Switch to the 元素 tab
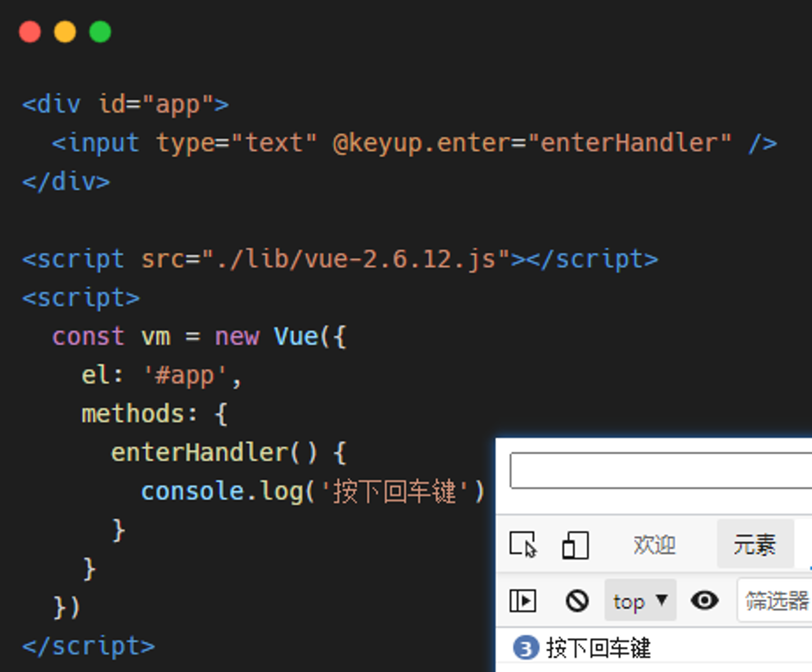The image size is (812, 672). tap(755, 544)
